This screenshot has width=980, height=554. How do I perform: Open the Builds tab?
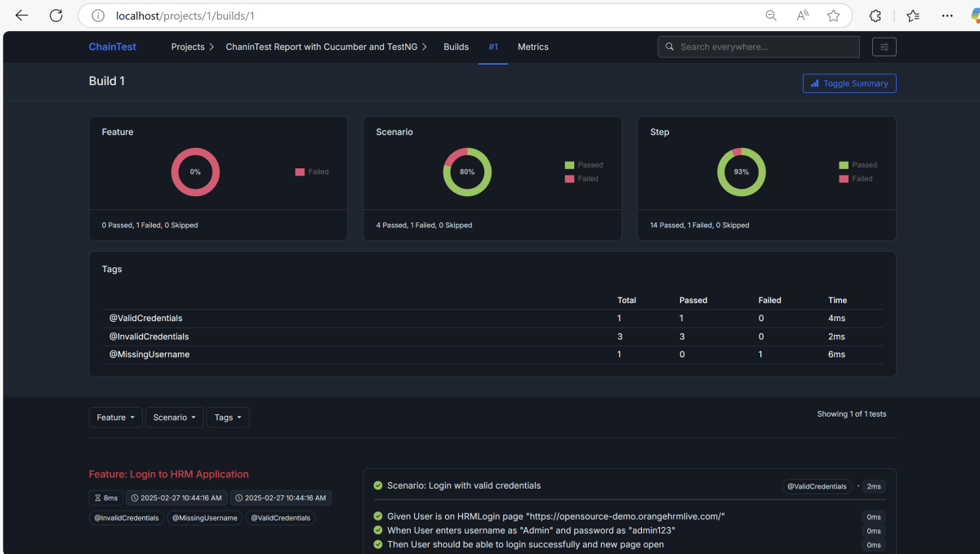point(456,47)
